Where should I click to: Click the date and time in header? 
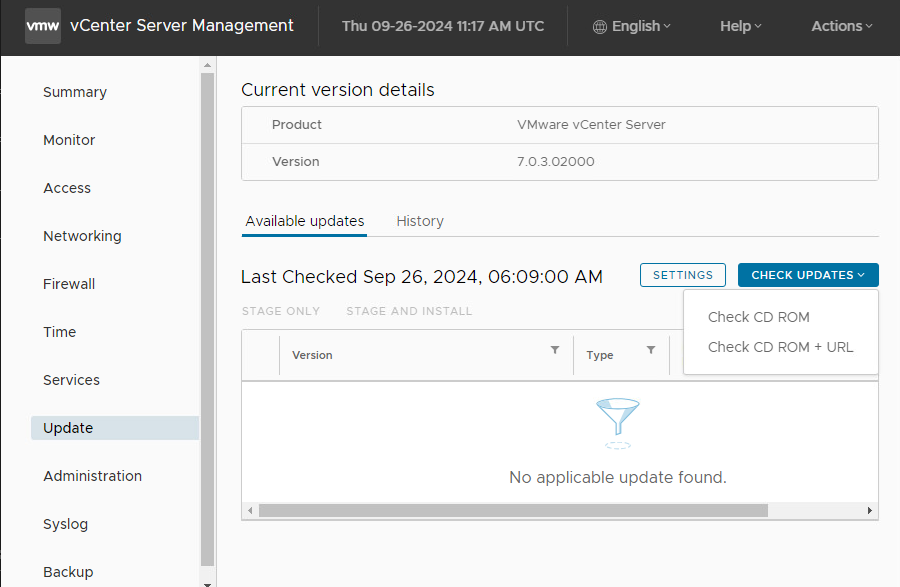pos(443,26)
